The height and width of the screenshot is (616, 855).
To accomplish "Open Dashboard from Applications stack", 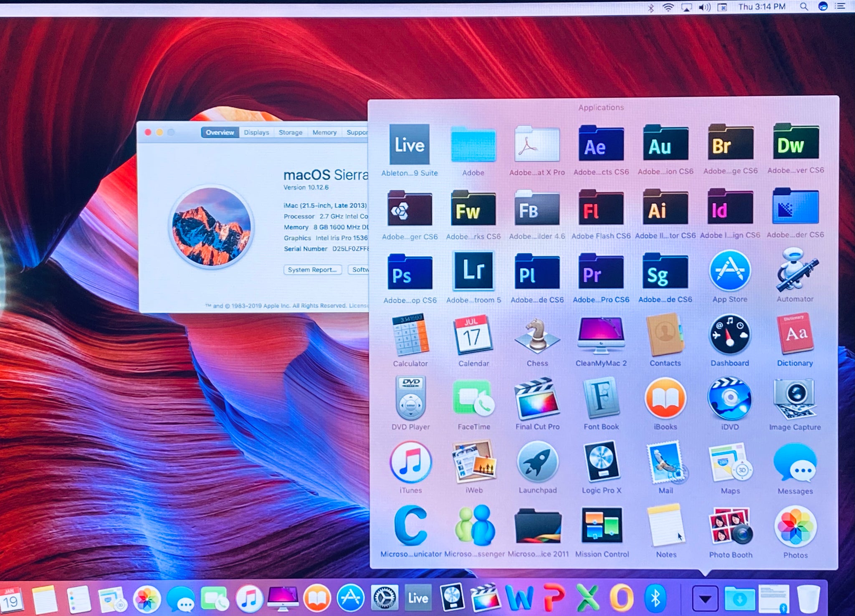I will point(730,335).
